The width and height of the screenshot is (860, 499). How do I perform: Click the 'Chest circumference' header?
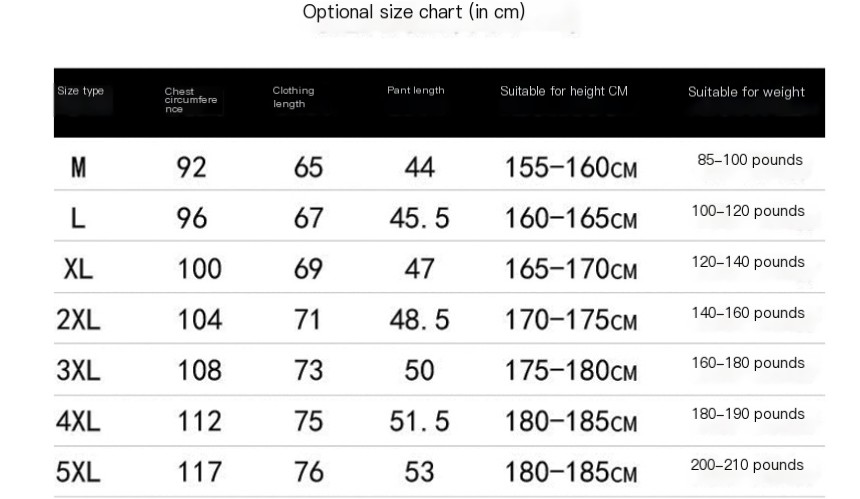191,100
